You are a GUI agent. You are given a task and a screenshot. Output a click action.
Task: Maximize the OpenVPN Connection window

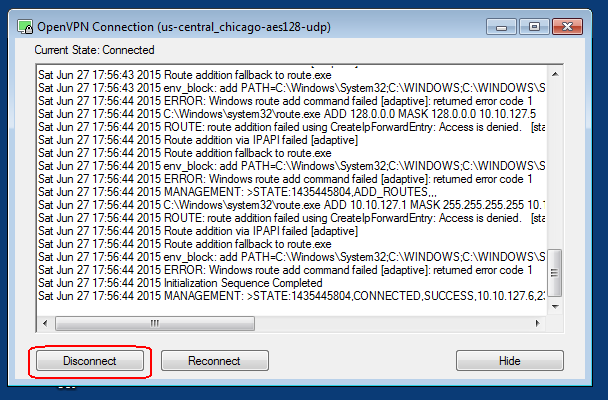534,27
